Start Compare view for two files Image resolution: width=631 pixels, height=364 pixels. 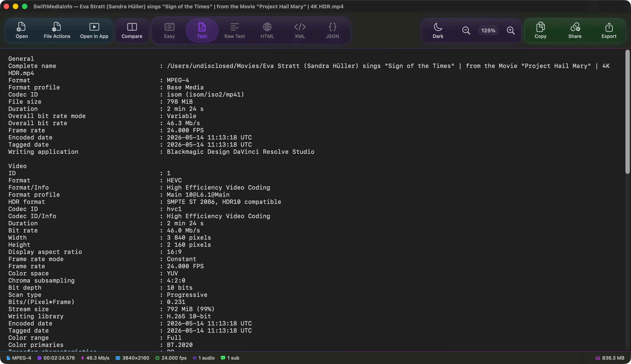click(x=132, y=30)
